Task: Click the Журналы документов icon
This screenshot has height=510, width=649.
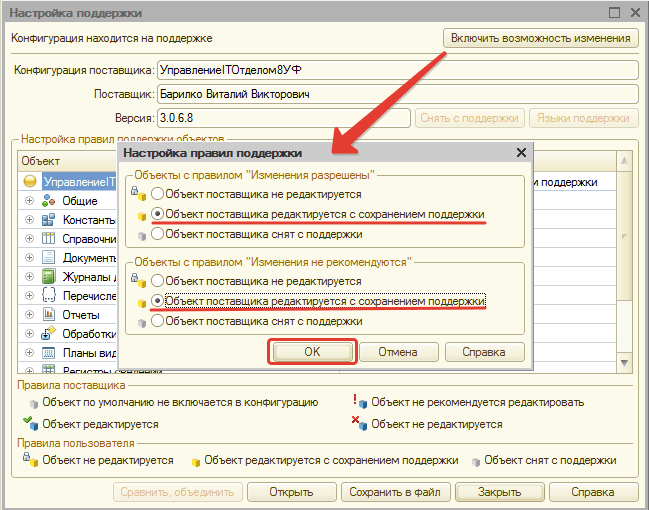Action: pos(48,277)
